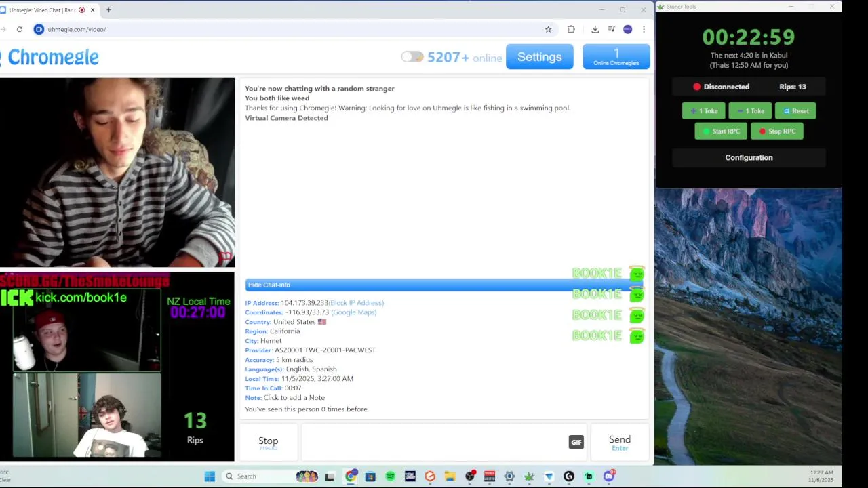Open the Chrome profile avatar
The image size is (868, 488).
tap(627, 29)
